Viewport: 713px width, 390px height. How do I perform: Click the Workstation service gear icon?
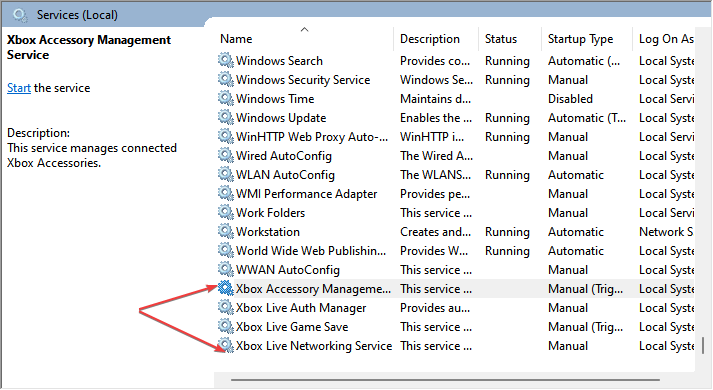[x=226, y=231]
